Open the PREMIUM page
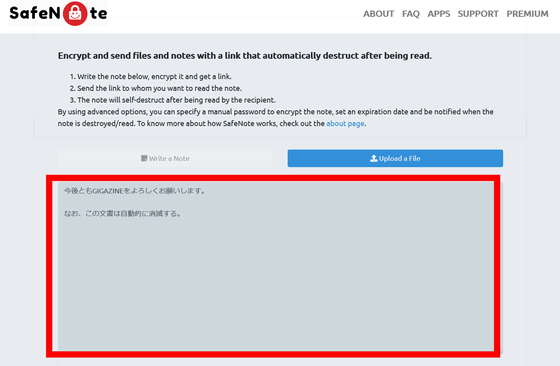The height and width of the screenshot is (366, 560). click(x=527, y=14)
